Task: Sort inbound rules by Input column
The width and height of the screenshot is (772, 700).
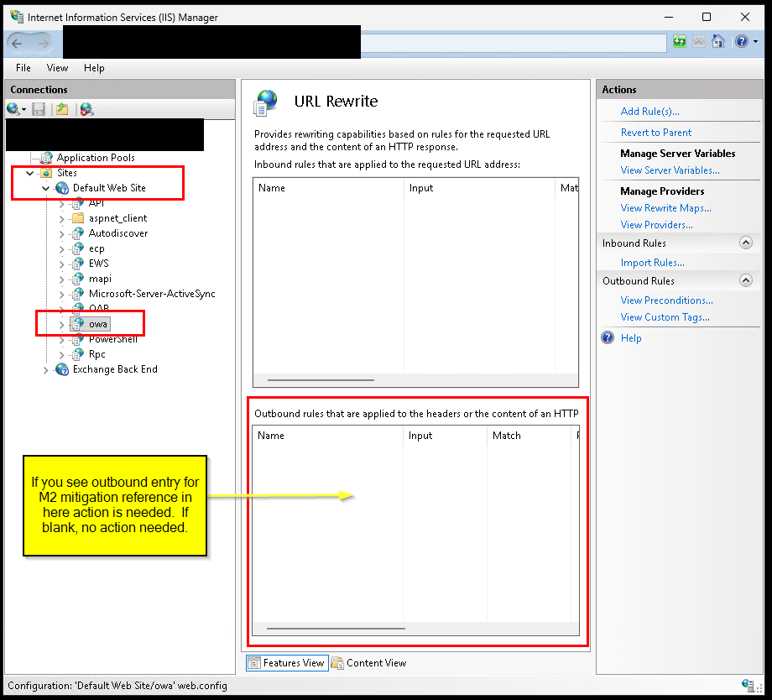Action: [479, 188]
